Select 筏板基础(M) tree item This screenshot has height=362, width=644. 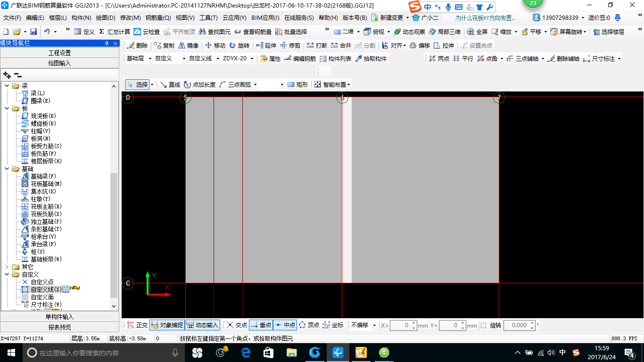point(46,184)
